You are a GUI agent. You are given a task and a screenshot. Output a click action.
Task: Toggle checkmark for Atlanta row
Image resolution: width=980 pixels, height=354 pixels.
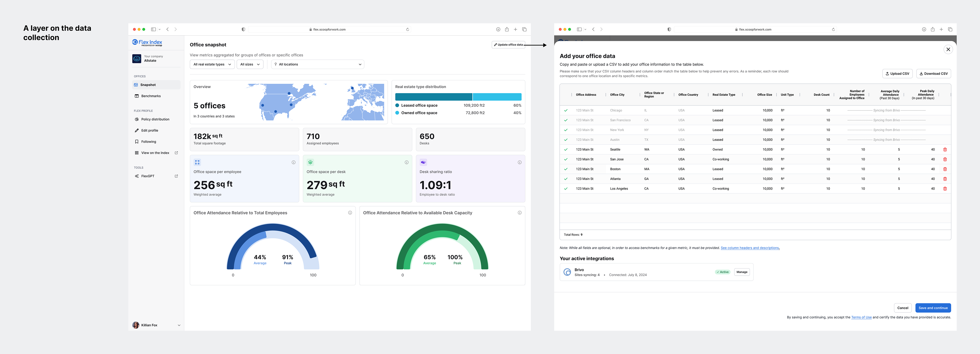[x=566, y=179]
